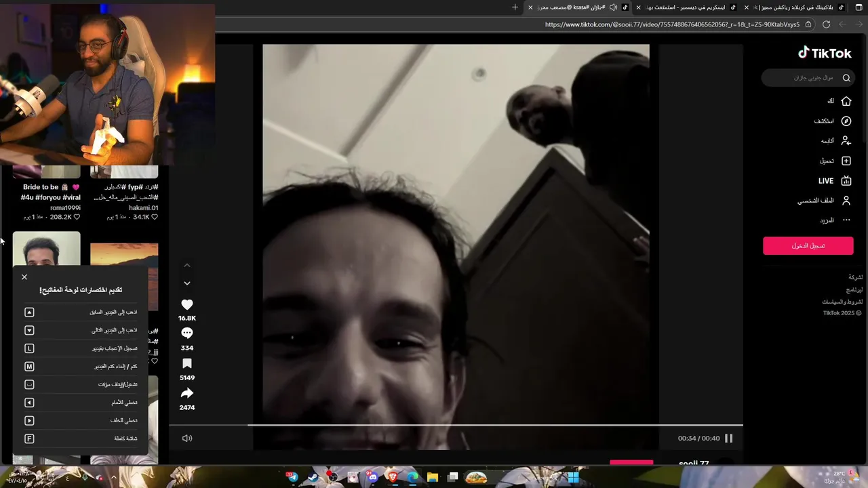The image size is (868, 488).
Task: Focus the TikTok search field
Action: click(807, 78)
